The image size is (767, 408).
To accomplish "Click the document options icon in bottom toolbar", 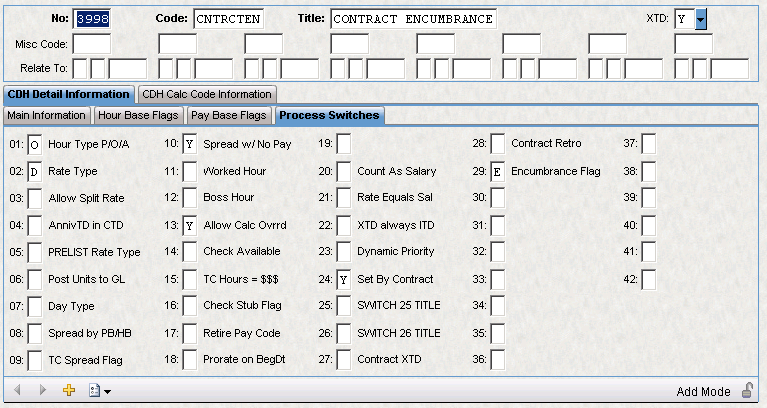I will 94,391.
